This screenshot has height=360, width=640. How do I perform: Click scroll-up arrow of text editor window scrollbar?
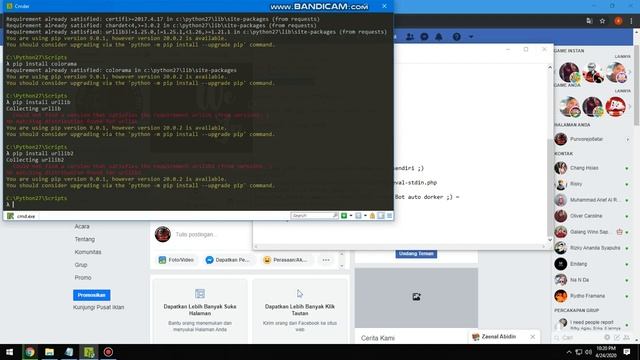coord(549,67)
